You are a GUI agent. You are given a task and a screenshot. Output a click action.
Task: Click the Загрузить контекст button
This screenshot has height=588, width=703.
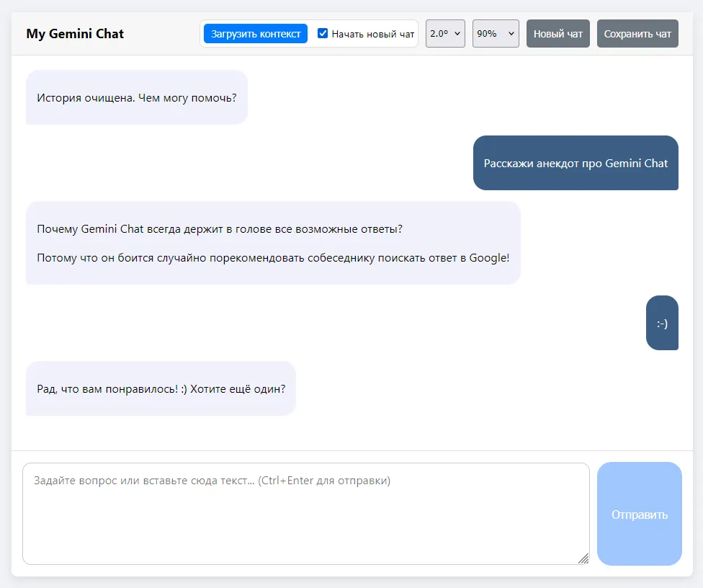256,34
